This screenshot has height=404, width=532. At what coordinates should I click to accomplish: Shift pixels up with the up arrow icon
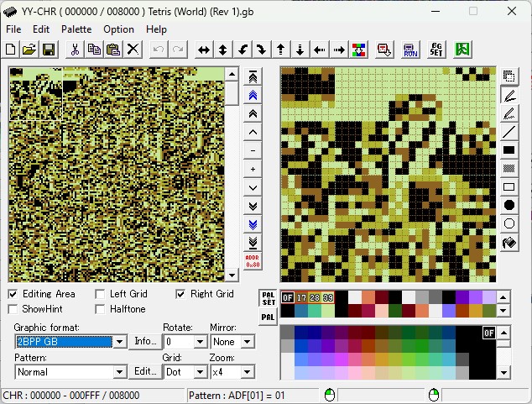tap(280, 50)
